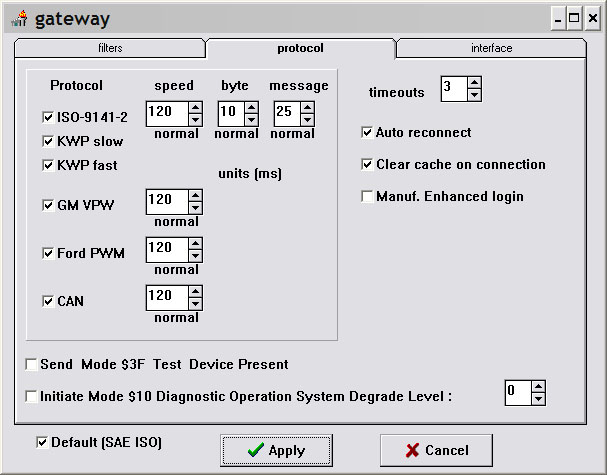607x475 pixels.
Task: Enable Send Mode $3F Test Device Present
Action: pos(32,364)
